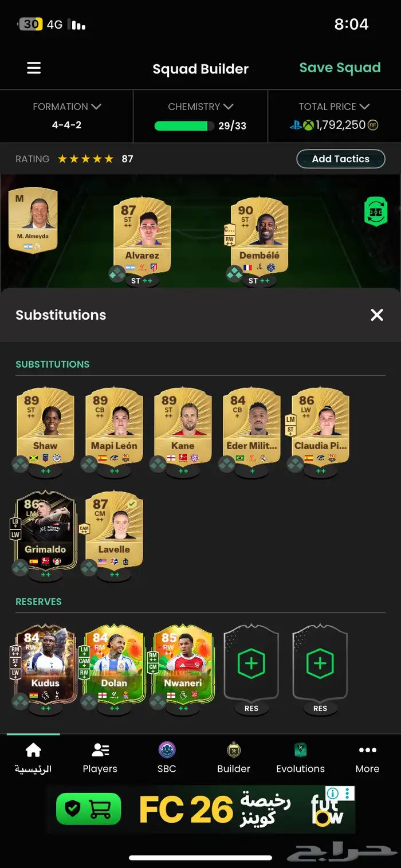401x868 pixels.
Task: Add a player to the first empty RES slot
Action: (x=251, y=665)
